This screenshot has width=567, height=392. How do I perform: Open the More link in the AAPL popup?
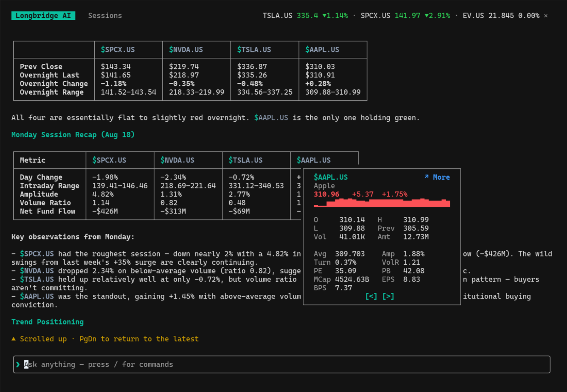click(437, 177)
